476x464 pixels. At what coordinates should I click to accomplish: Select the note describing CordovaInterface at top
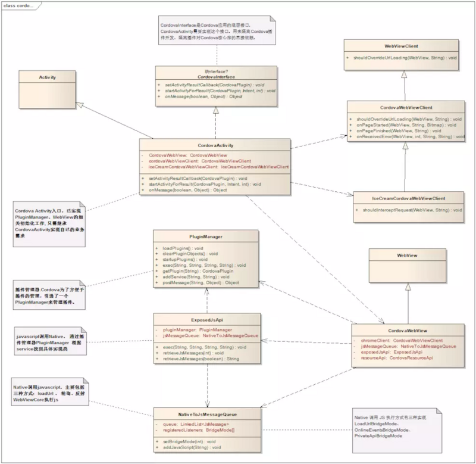coord(217,30)
